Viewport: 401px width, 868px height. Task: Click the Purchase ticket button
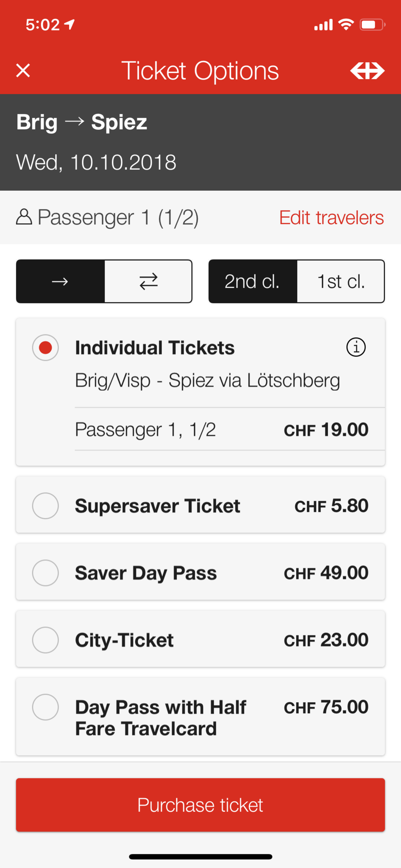click(200, 805)
